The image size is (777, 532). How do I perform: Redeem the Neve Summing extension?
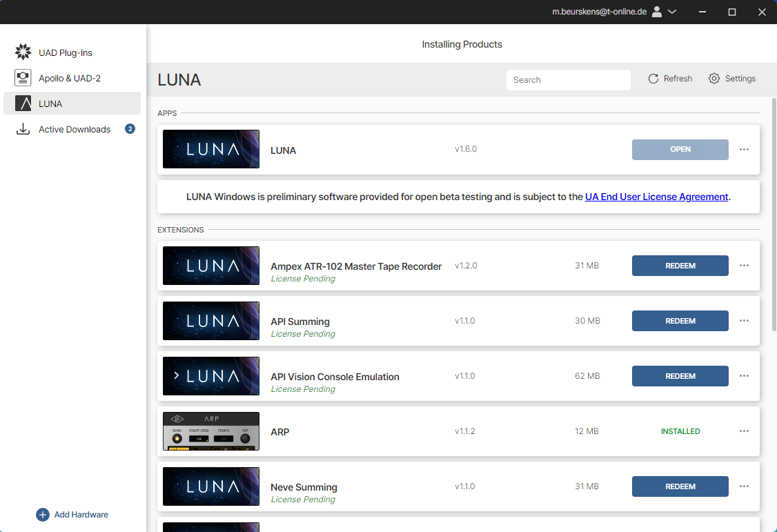point(680,486)
